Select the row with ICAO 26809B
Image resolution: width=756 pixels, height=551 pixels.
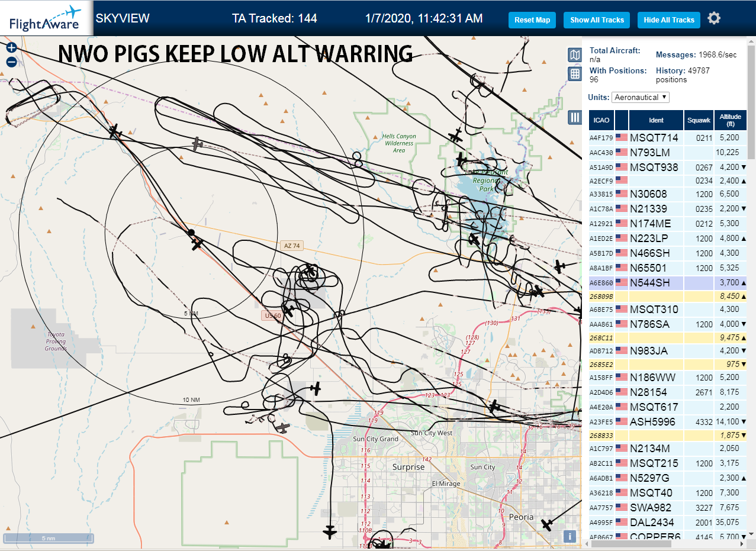668,296
